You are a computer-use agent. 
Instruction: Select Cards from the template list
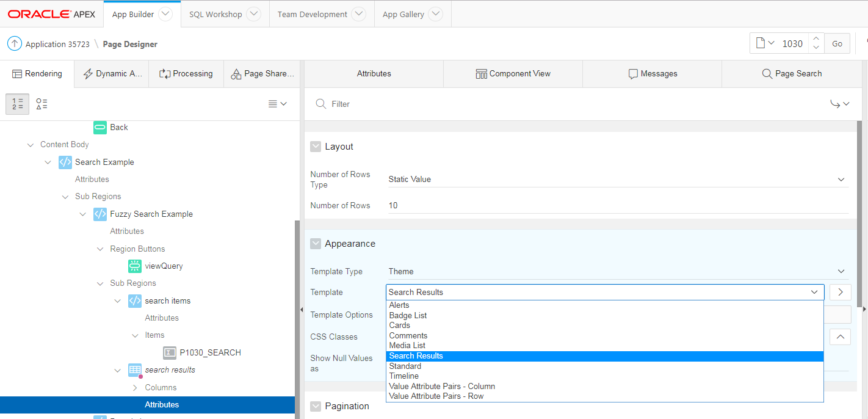click(400, 326)
